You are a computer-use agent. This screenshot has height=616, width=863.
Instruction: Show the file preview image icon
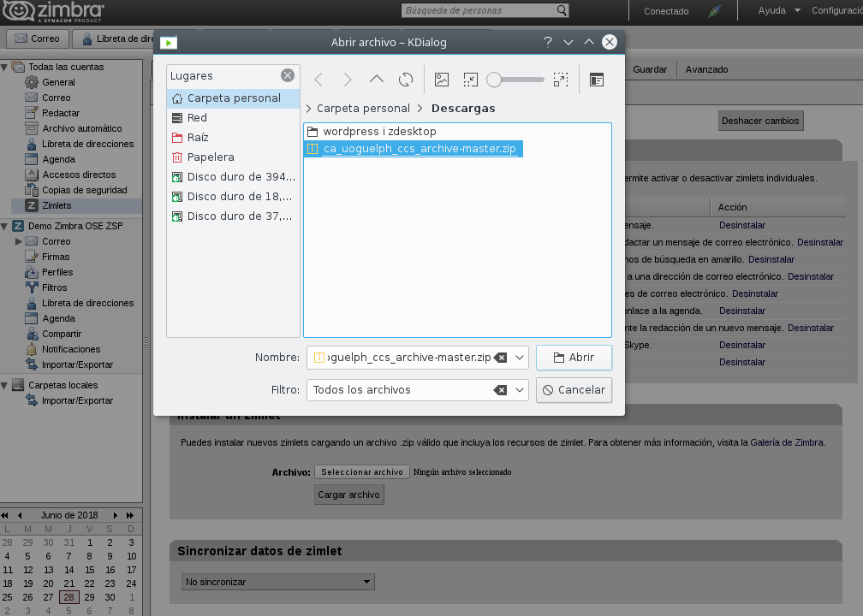coord(442,80)
